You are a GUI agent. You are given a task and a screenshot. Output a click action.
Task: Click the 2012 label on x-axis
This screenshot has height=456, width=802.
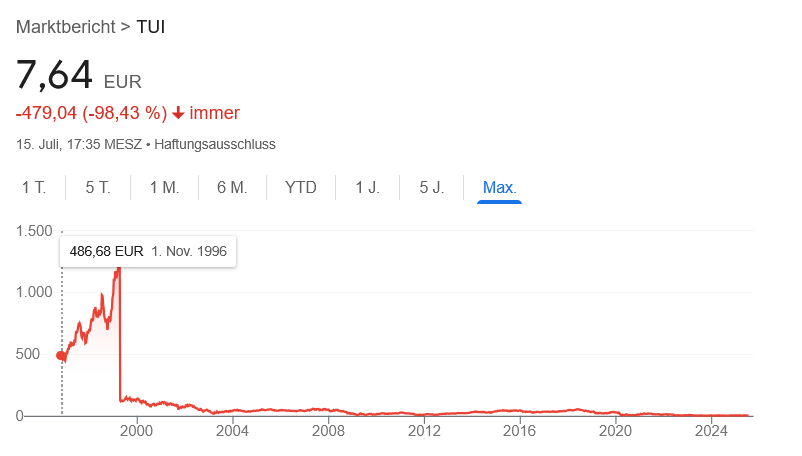pos(424,431)
